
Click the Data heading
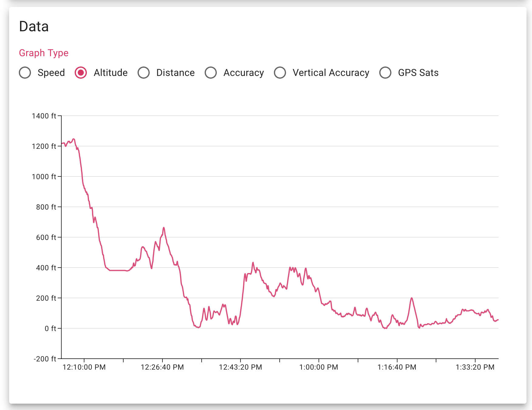coord(34,27)
